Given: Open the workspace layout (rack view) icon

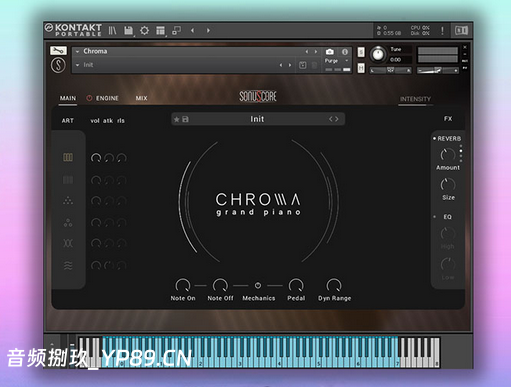Looking at the screenshot, I should [x=160, y=31].
